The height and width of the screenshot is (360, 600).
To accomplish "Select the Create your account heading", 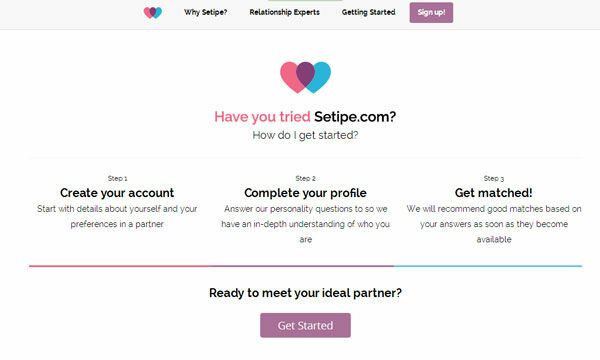I will click(x=117, y=193).
